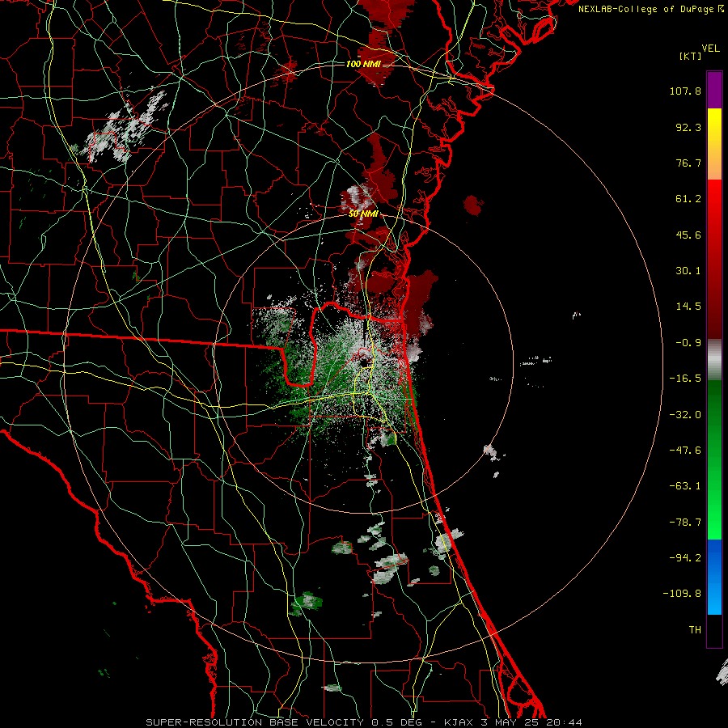
Task: Click the 50 NMI range ring label
Action: 363,214
